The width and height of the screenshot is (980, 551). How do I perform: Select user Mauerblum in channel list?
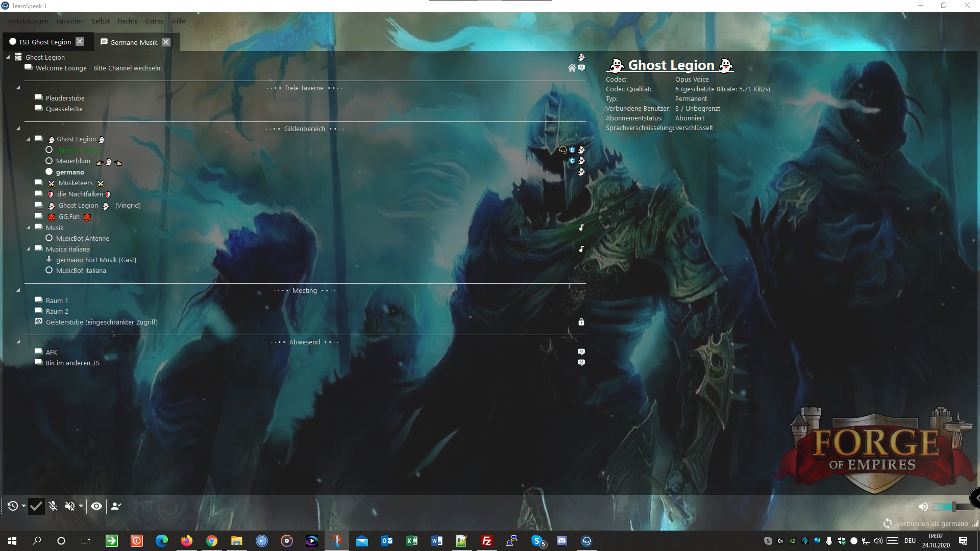(x=73, y=161)
